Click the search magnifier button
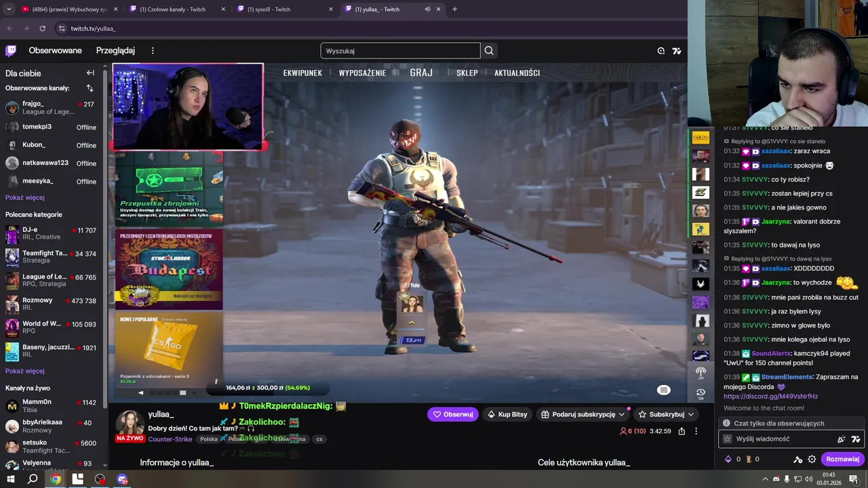The image size is (868, 488). pos(489,51)
